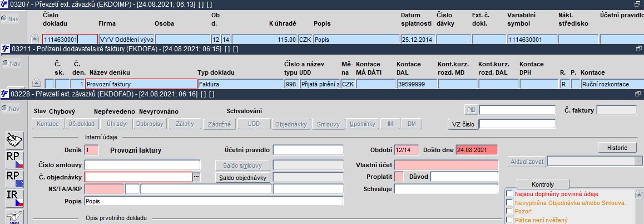644x224 pixels.
Task: Click the IR icon with the Czech flag
Action: [x=14, y=199]
